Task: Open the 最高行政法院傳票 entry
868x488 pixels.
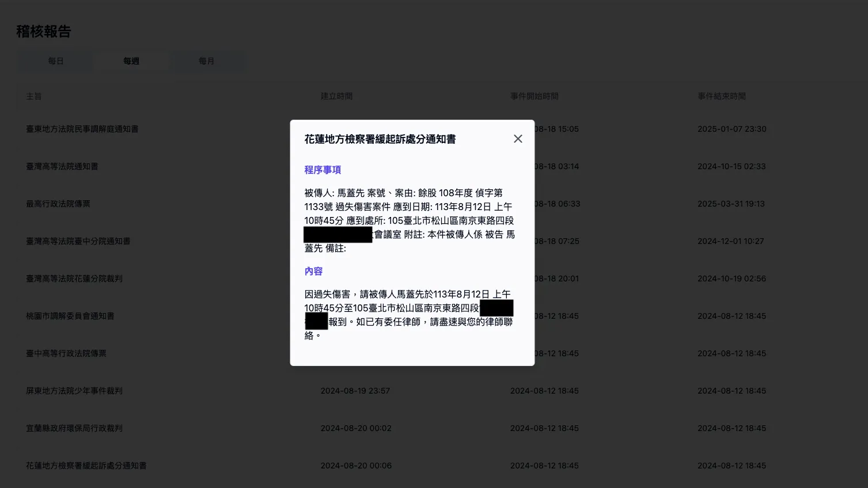Action: (x=59, y=204)
